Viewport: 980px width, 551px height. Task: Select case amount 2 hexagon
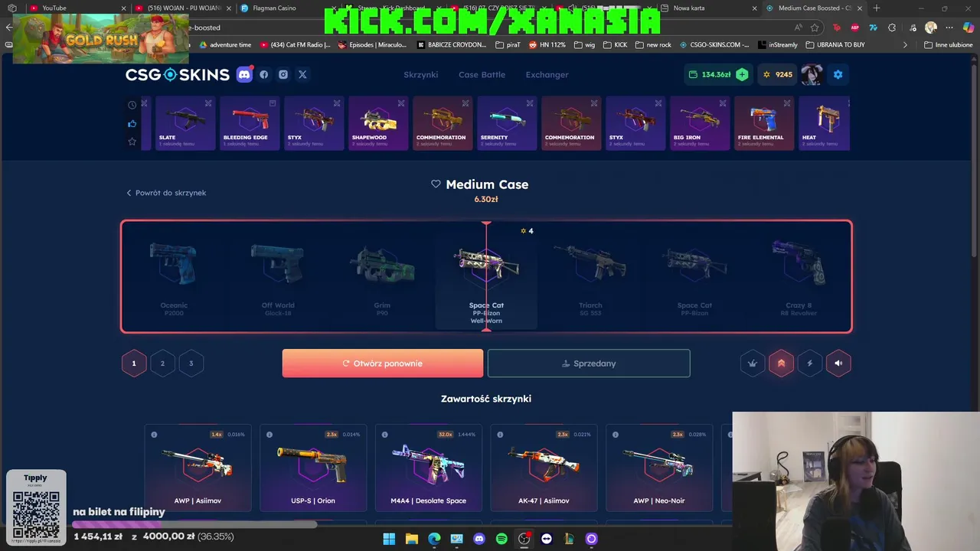162,364
